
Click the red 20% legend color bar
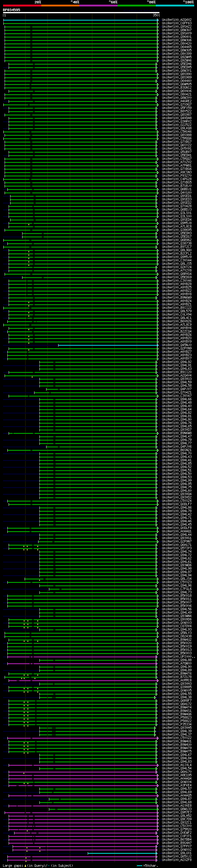point(22,6)
